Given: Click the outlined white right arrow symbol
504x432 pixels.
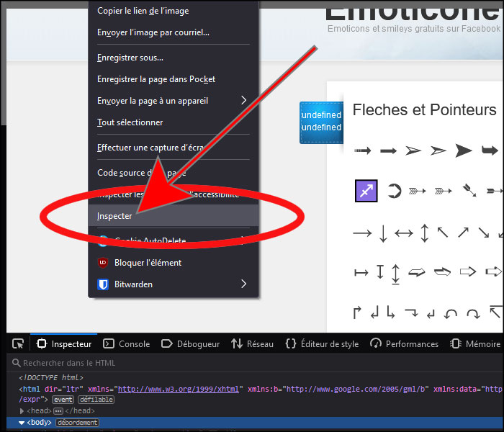Looking at the screenshot, I should [468, 271].
